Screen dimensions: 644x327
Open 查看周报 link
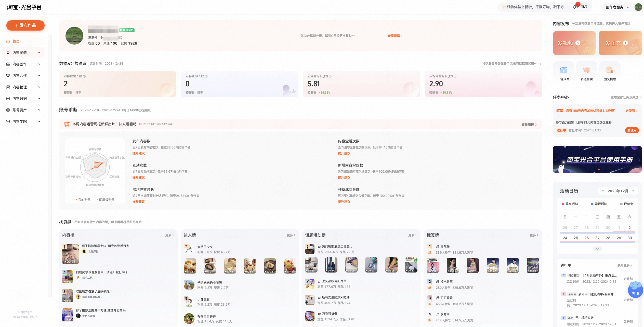pos(529,125)
